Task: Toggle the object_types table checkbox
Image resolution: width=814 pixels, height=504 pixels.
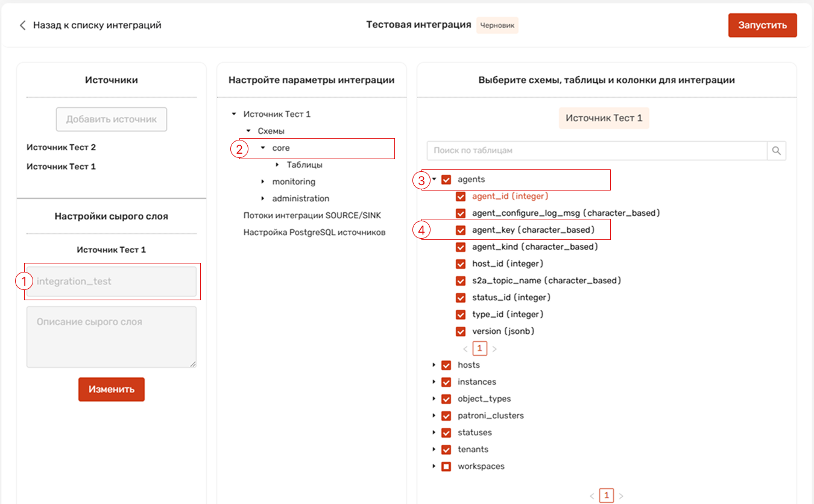Action: click(446, 399)
